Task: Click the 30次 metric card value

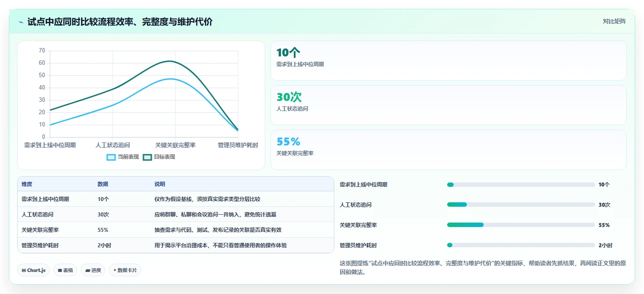Action: point(289,97)
